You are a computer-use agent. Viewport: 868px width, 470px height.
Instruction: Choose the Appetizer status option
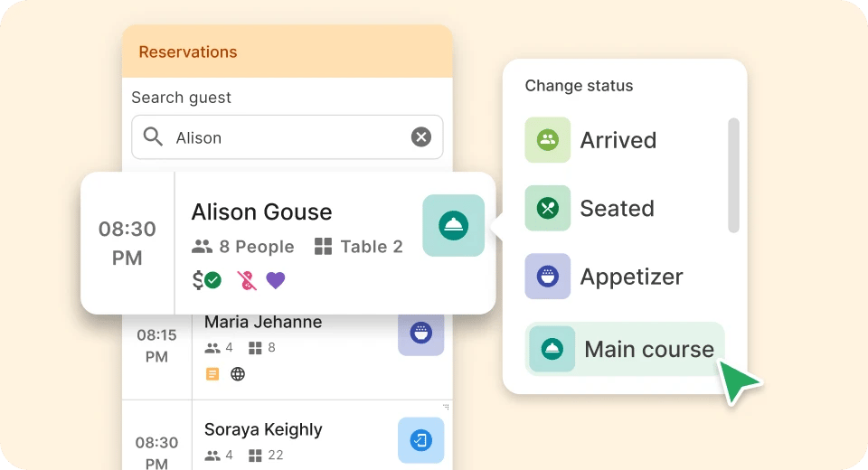(604, 277)
